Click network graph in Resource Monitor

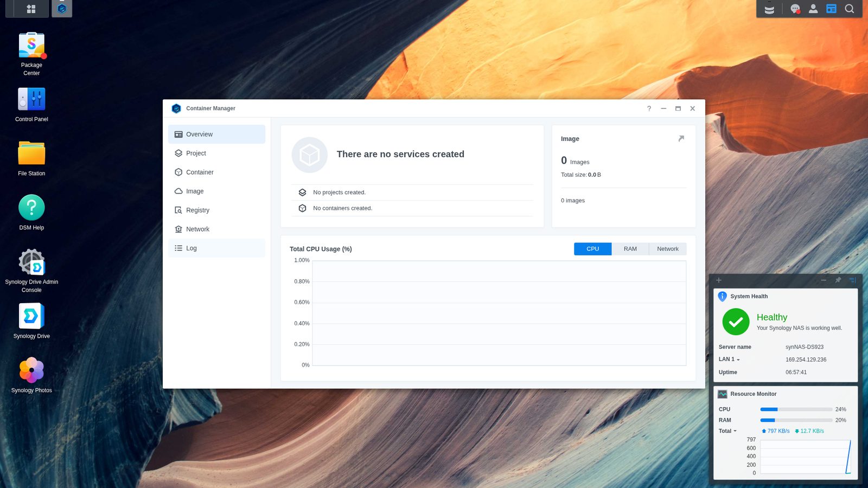click(806, 457)
